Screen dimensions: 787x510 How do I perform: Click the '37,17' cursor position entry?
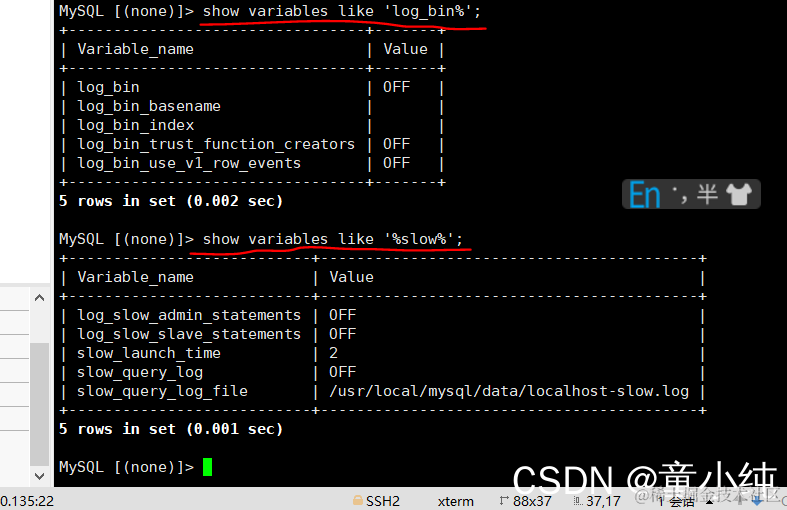[603, 501]
